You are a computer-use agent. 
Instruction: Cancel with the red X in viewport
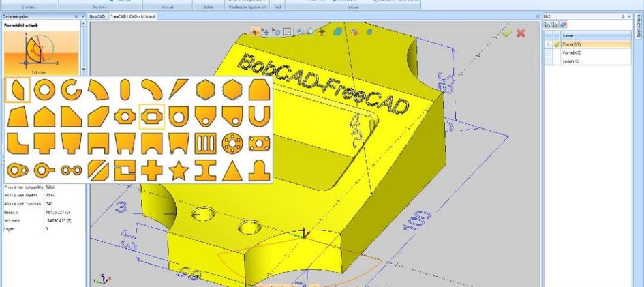pyautogui.click(x=521, y=33)
